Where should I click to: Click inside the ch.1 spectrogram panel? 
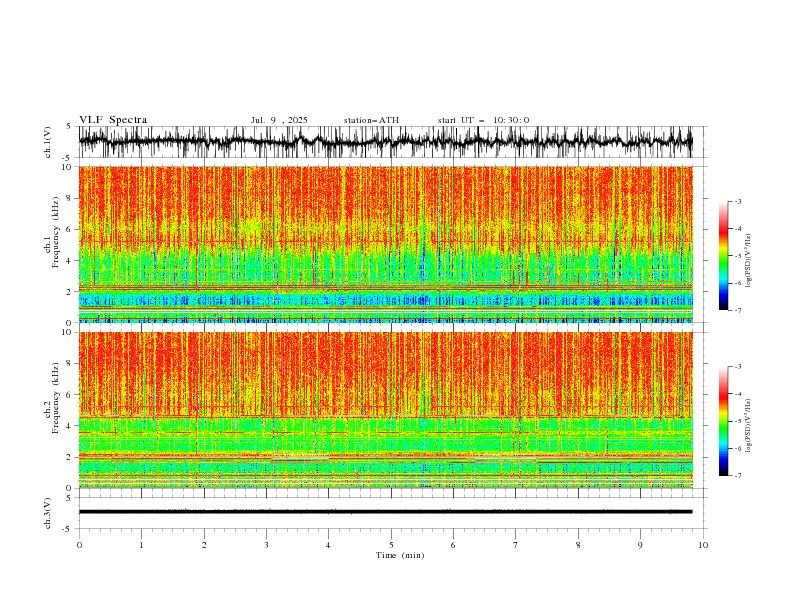pyautogui.click(x=386, y=244)
